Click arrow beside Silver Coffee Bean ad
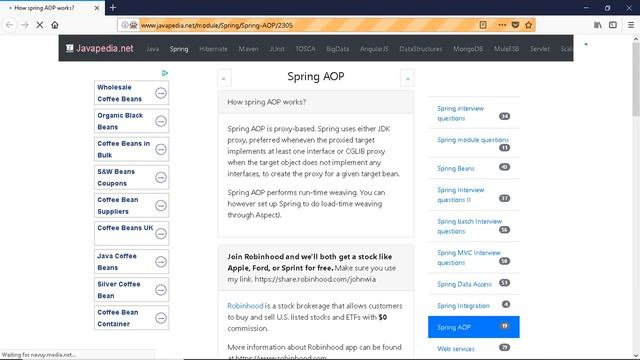Viewport: 640px width, 360px height. (161, 290)
